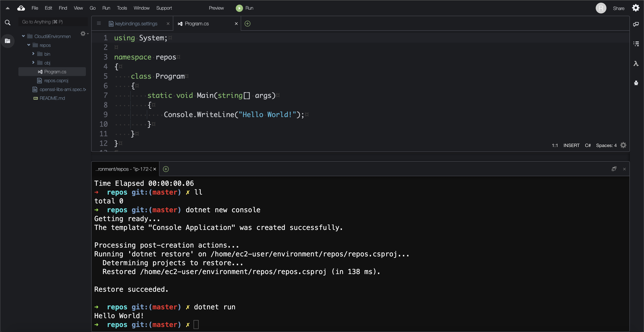The width and height of the screenshot is (644, 332).
Task: Open C# language selector in status bar
Action: [x=588, y=145]
